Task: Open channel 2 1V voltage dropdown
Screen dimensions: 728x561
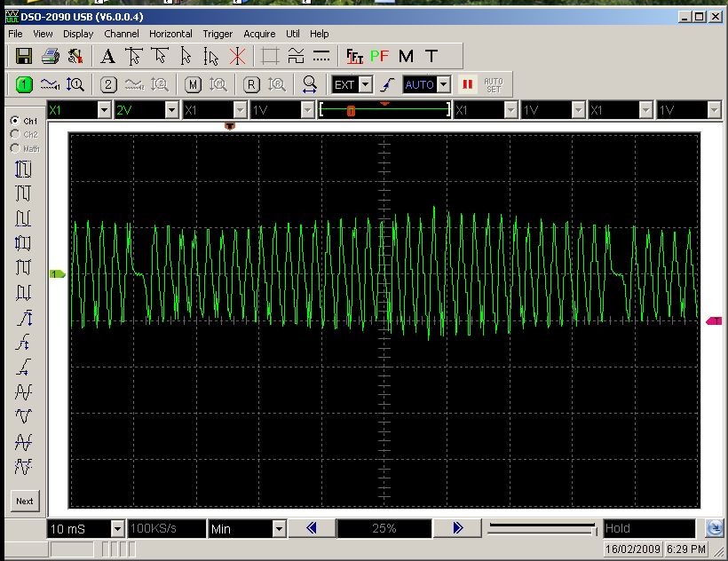Action: 307,110
